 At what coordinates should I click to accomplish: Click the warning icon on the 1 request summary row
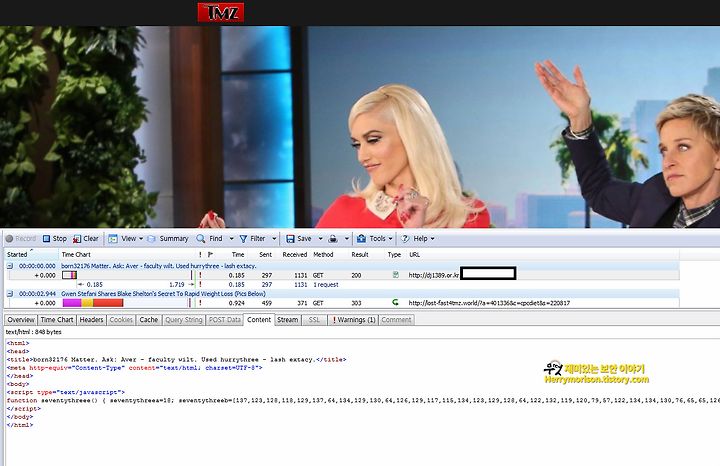200,285
